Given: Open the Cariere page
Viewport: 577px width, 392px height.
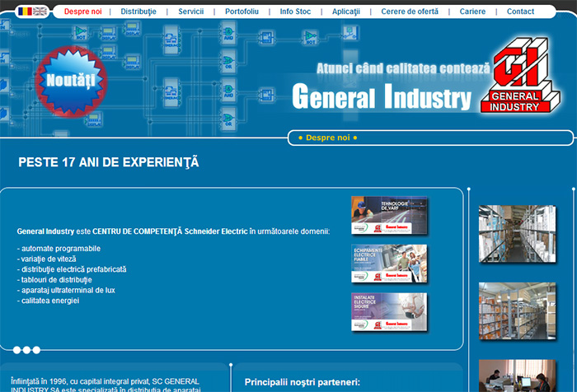Looking at the screenshot, I should point(472,12).
